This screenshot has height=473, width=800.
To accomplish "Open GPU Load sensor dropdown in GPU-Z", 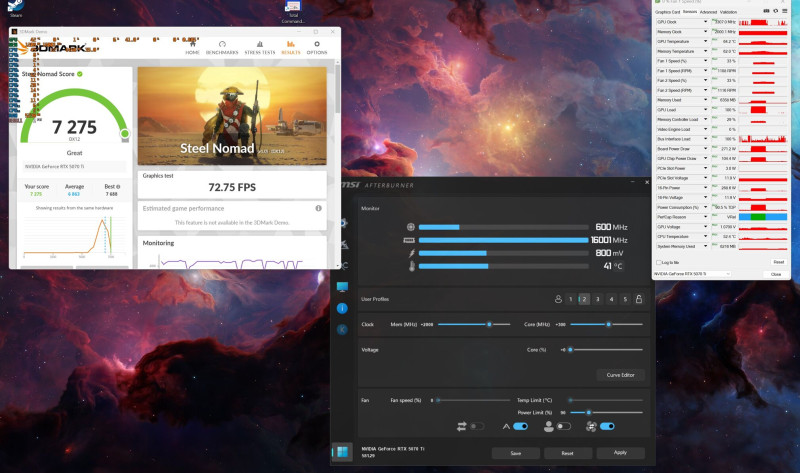I will [705, 110].
